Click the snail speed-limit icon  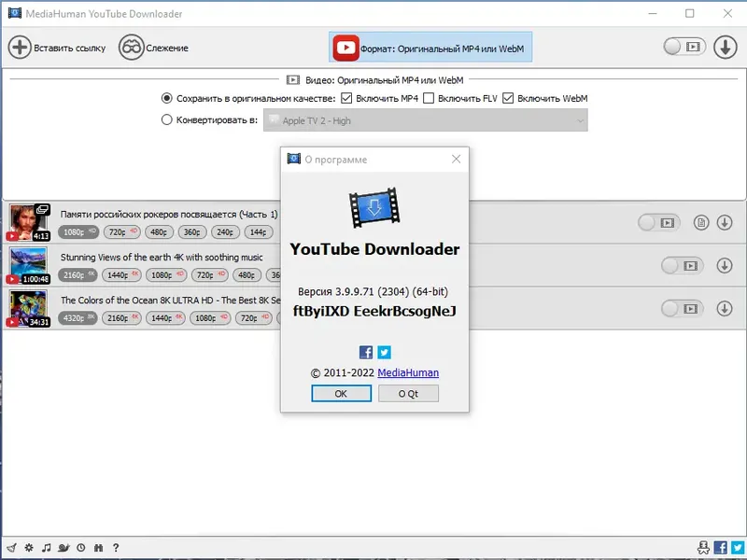(63, 550)
